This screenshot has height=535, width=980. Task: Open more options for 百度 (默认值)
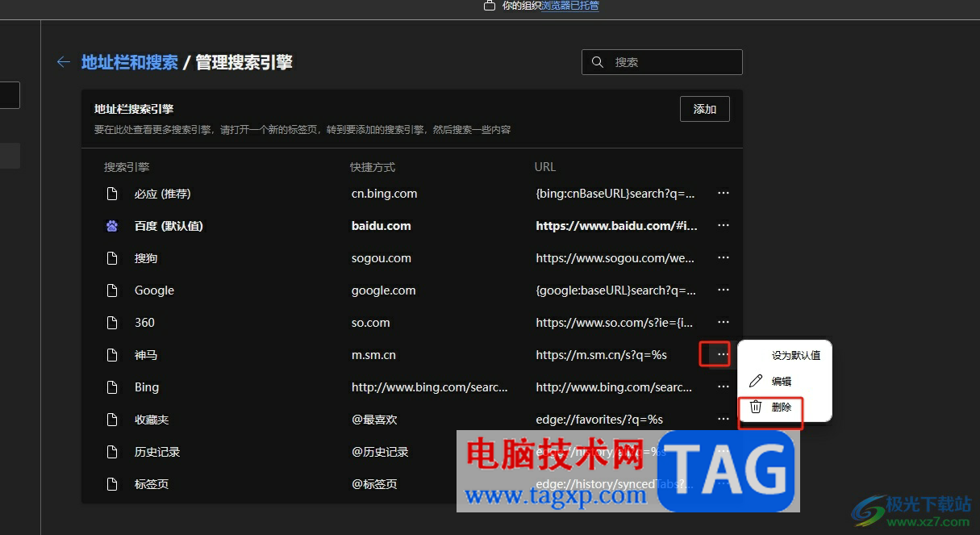click(x=724, y=226)
